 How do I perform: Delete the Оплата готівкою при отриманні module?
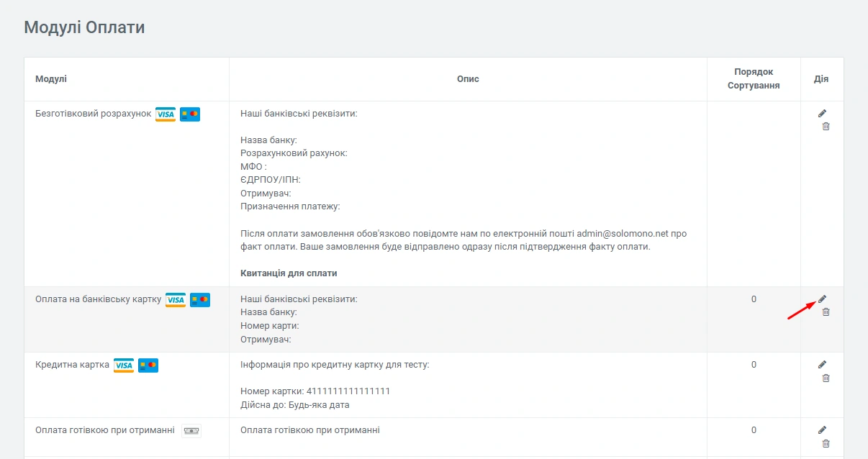826,444
